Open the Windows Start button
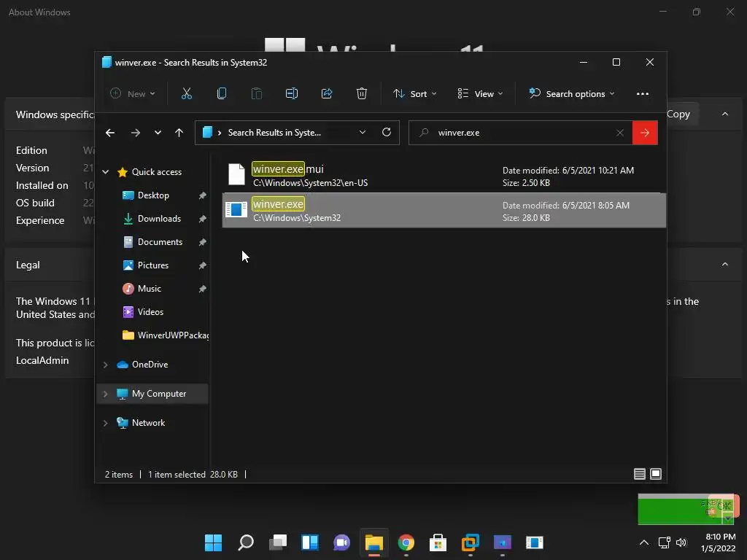 click(213, 542)
